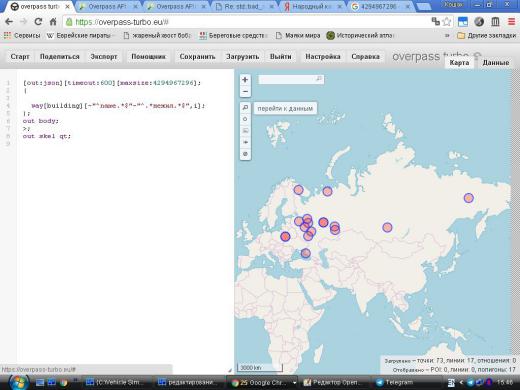Click the clear data overlay icon

pos(245,154)
